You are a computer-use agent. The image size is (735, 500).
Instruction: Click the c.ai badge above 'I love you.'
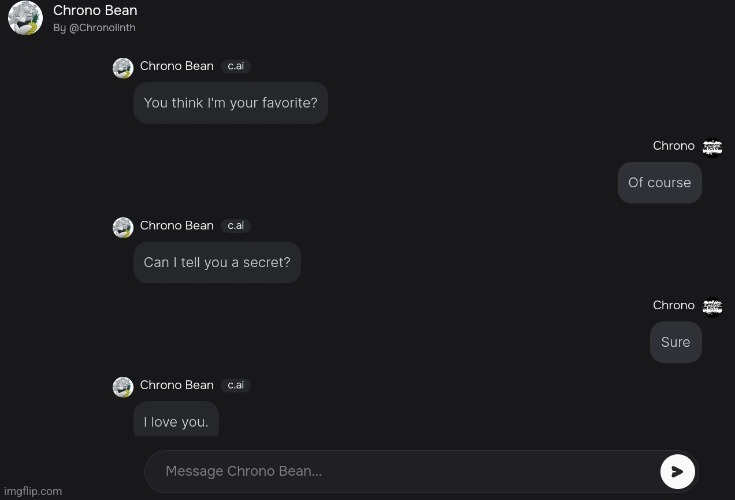click(x=235, y=385)
